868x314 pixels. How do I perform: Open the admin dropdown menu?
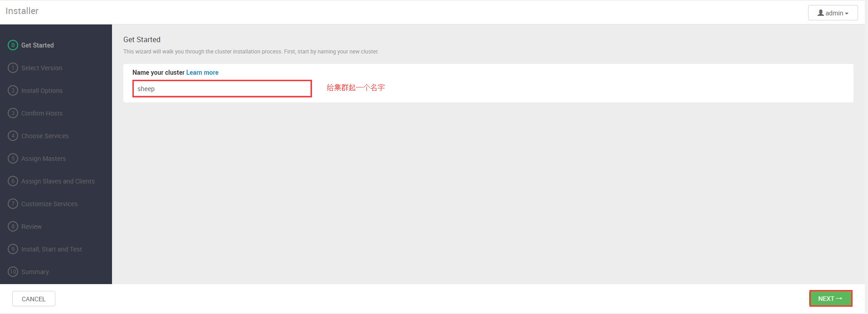coord(833,13)
